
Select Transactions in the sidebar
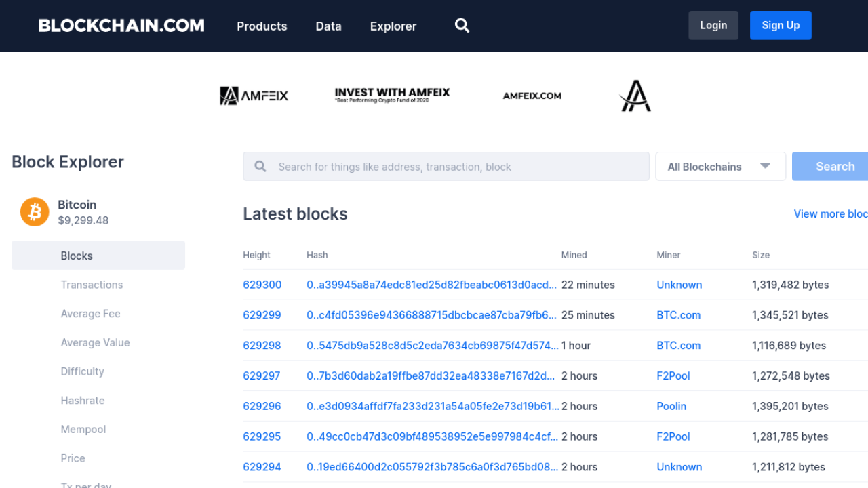click(92, 285)
